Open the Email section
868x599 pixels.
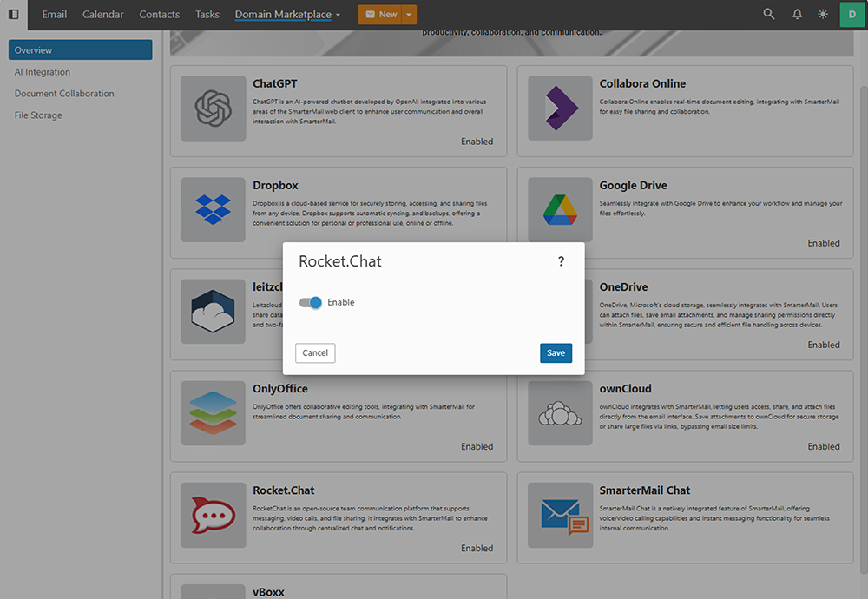coord(54,15)
